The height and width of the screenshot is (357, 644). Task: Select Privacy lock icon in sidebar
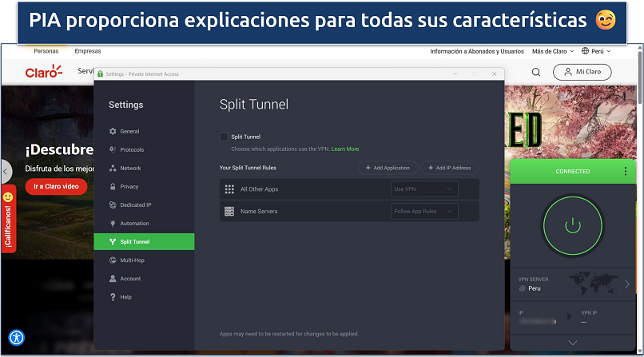[113, 187]
